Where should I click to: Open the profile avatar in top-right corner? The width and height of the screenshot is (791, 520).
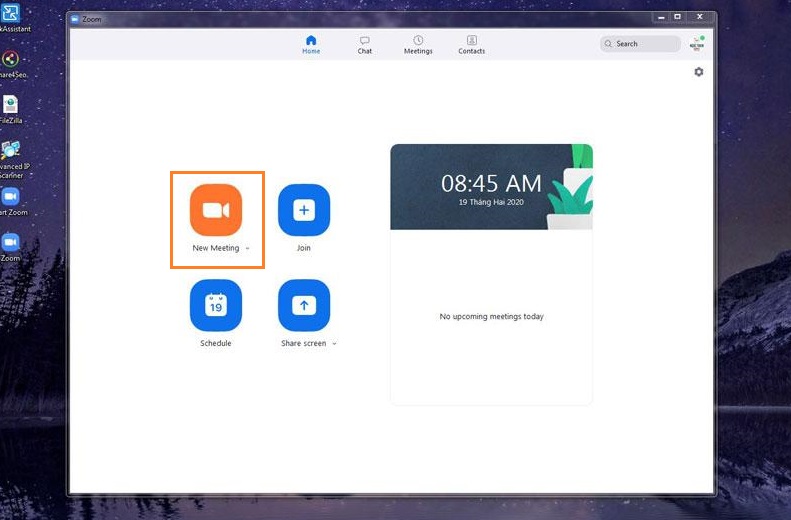(698, 44)
